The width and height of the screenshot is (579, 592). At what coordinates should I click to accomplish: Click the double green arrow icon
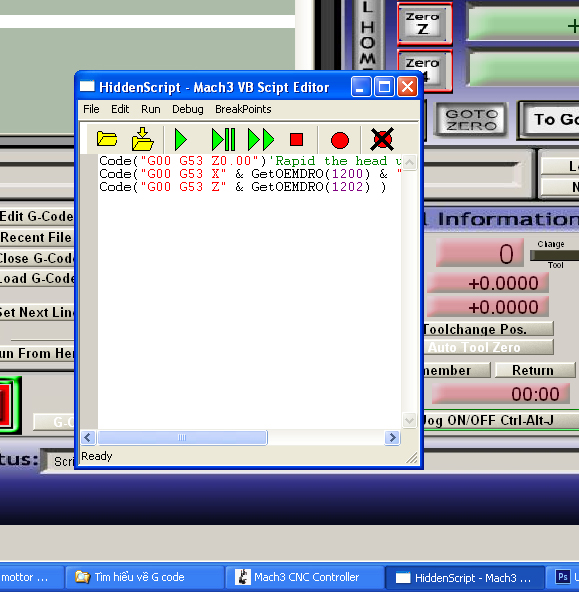261,139
